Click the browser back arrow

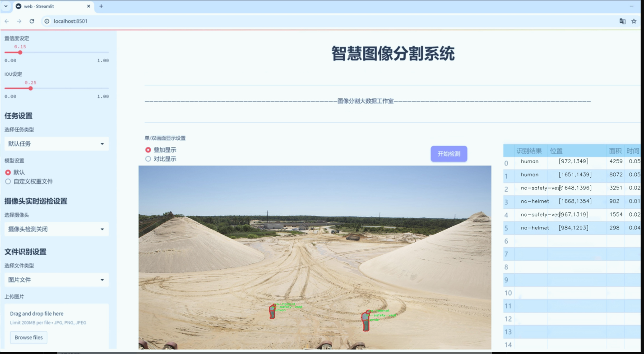[x=7, y=21]
